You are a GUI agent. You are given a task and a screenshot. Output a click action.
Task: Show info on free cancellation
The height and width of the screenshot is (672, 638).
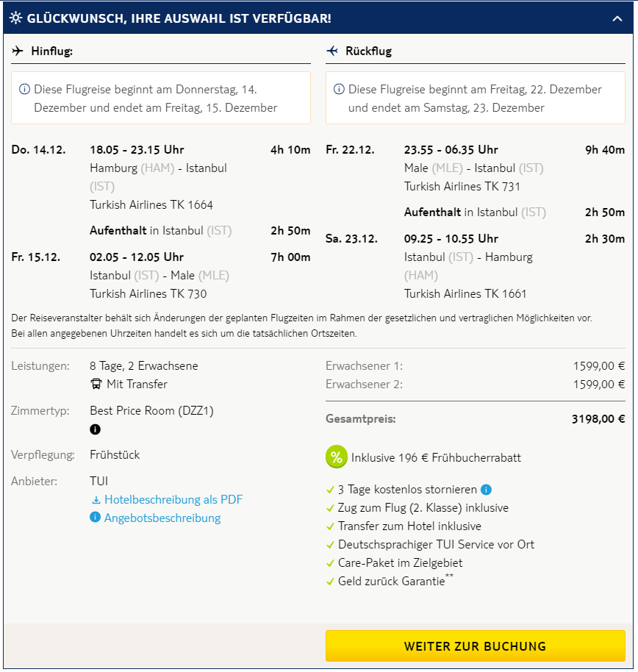[487, 490]
